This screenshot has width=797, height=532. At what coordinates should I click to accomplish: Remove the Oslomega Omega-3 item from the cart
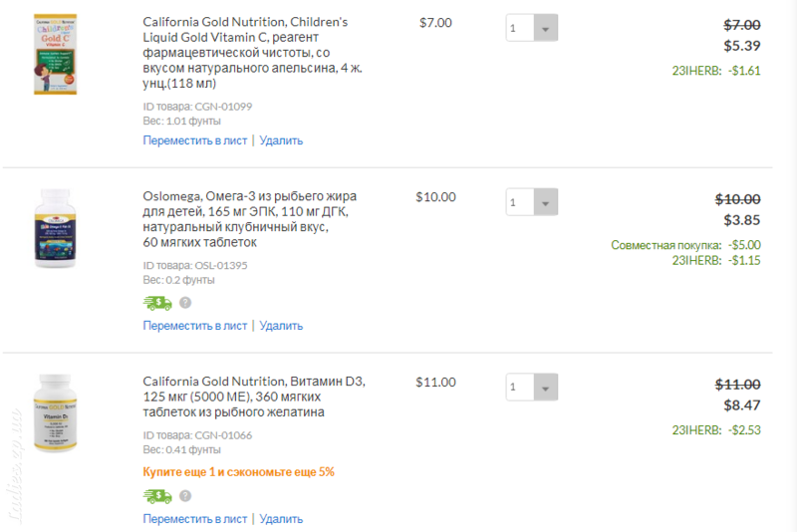(x=281, y=326)
